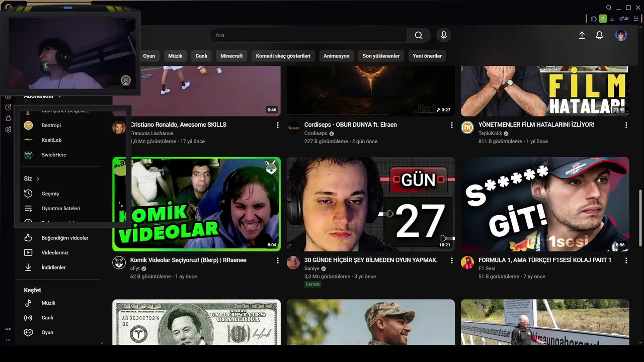The image size is (644, 362).
Task: Open title FORMULA 1, AMA TÜRKÇE! F1SESİ KOLAJ
Action: [545, 260]
